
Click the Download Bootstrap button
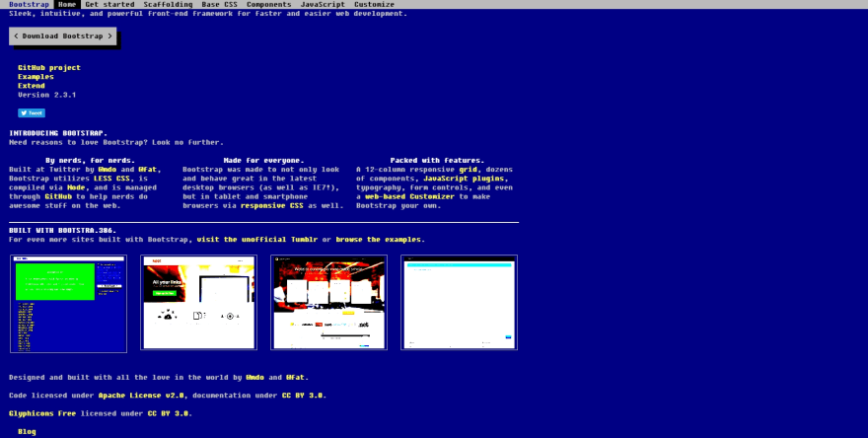tap(62, 36)
